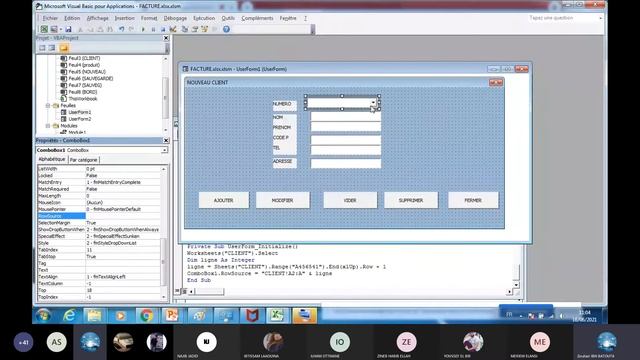This screenshot has height=360, width=640.
Task: Select Feuil3 (CLIENT) in project tree
Action: (x=84, y=58)
